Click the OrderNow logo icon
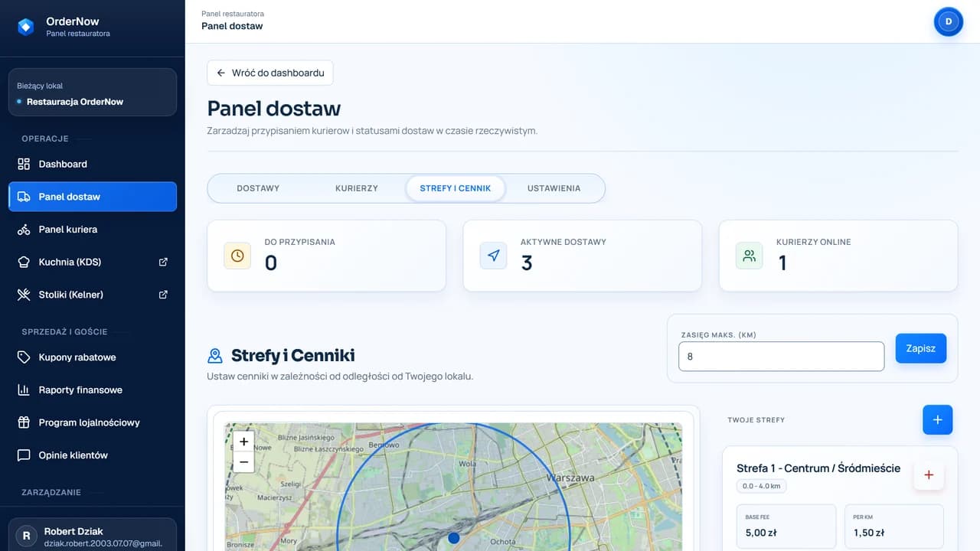Image resolution: width=980 pixels, height=551 pixels. [x=26, y=27]
